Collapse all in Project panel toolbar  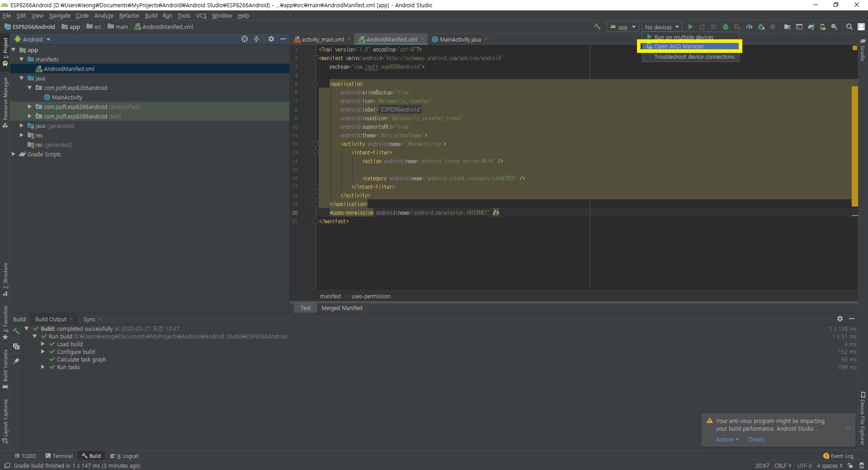click(256, 39)
